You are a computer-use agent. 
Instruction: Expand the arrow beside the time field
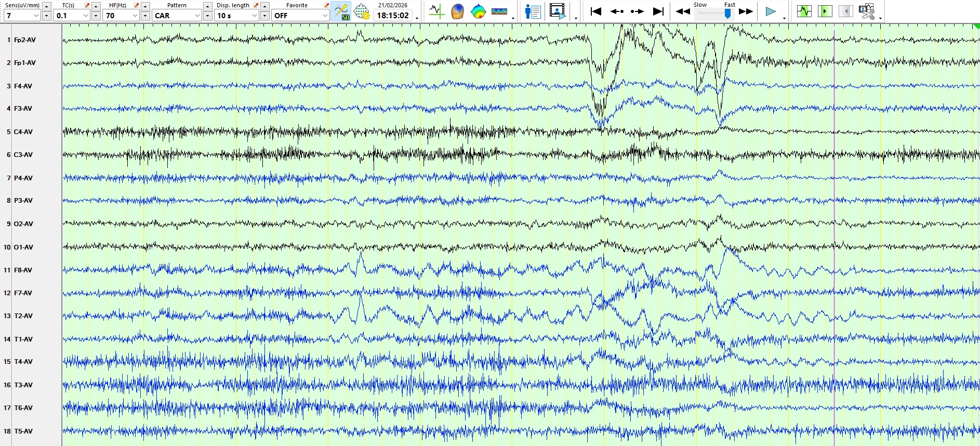[417, 18]
